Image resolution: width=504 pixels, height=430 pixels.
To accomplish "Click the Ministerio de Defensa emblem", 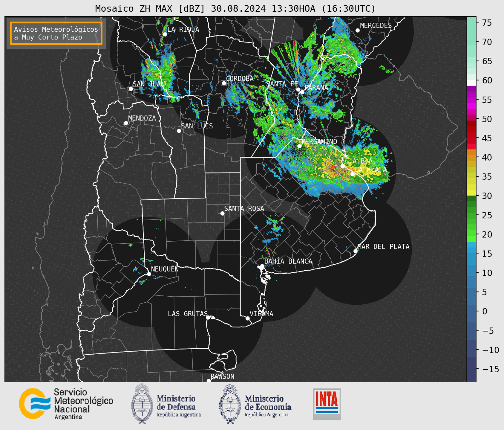I will (x=142, y=404).
